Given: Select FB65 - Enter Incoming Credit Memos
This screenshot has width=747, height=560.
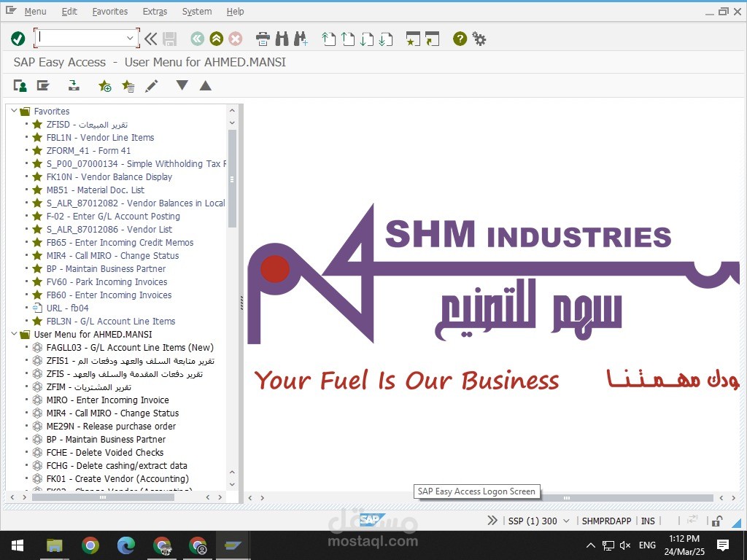Looking at the screenshot, I should point(120,242).
